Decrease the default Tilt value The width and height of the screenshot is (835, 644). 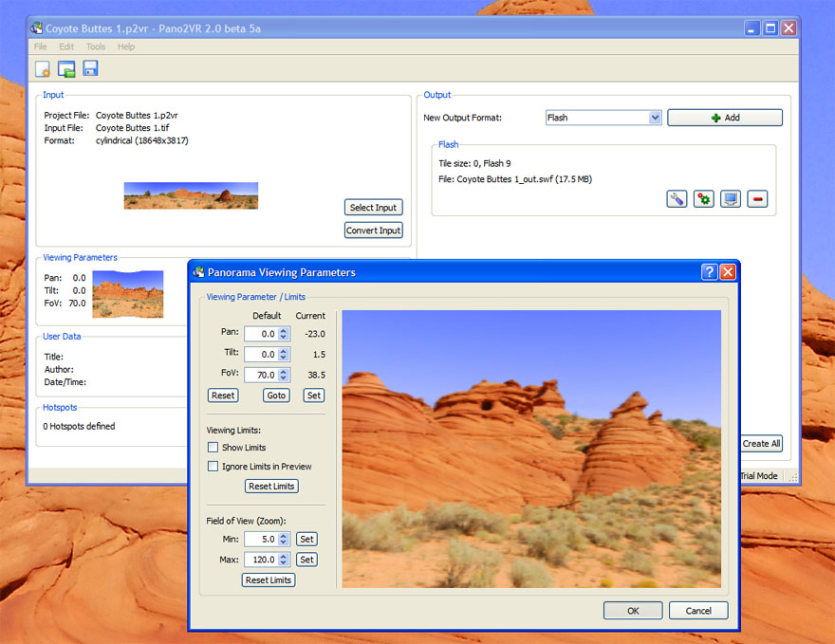point(284,358)
